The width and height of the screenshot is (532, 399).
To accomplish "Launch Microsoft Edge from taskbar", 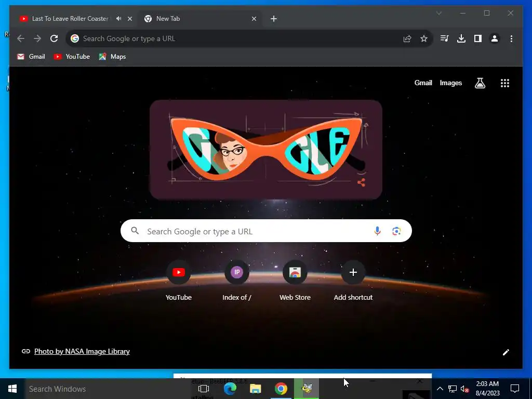I will (x=230, y=389).
